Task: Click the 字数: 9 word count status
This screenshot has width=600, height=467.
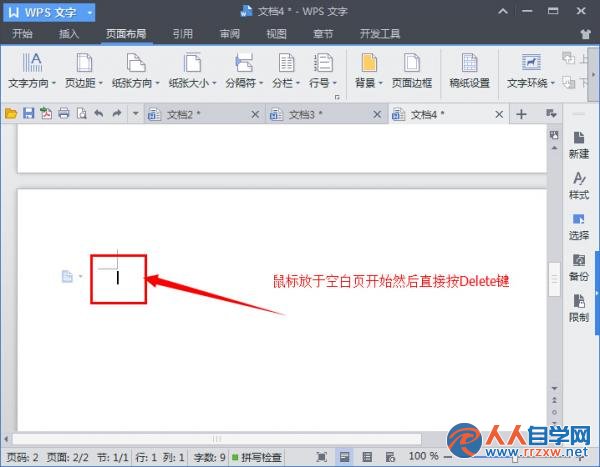Action: (209, 457)
